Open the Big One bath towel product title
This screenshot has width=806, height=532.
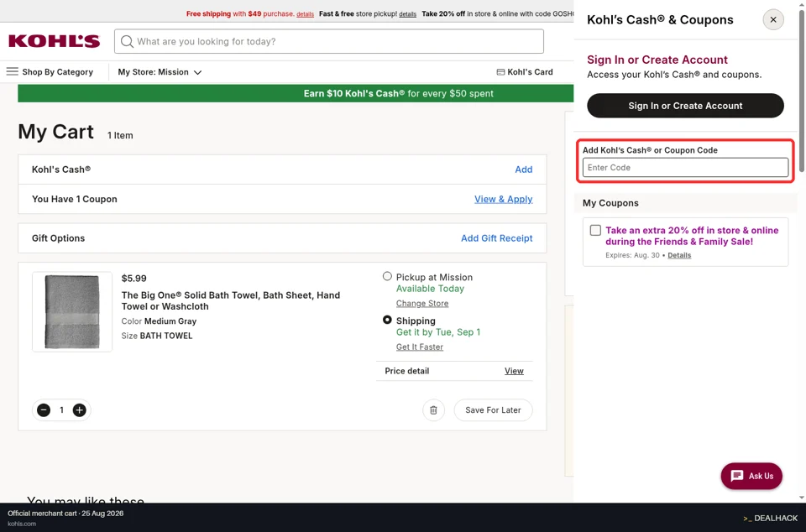click(x=231, y=301)
